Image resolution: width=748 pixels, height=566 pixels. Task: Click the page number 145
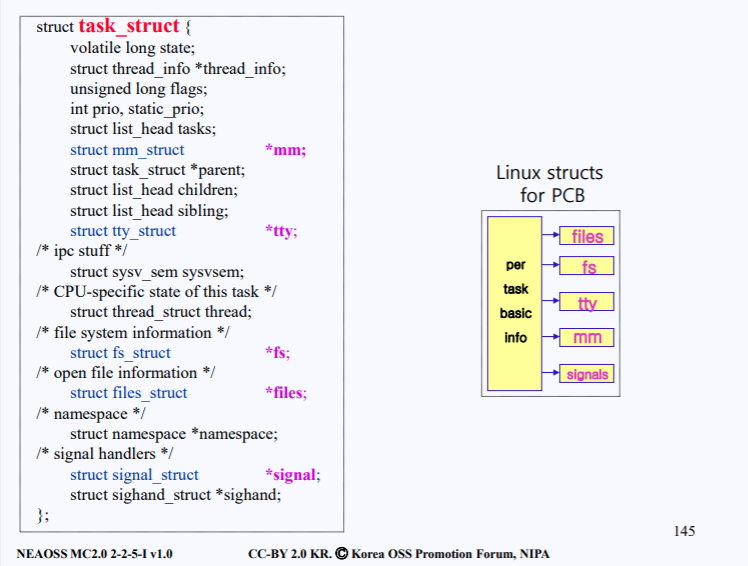[684, 531]
